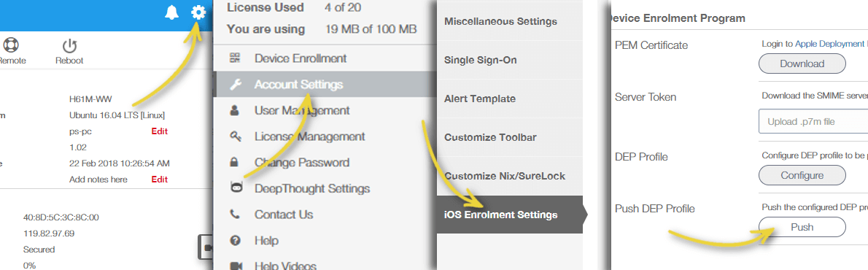Click the red Edit link beside ps-pc
The height and width of the screenshot is (270, 868).
(x=160, y=131)
